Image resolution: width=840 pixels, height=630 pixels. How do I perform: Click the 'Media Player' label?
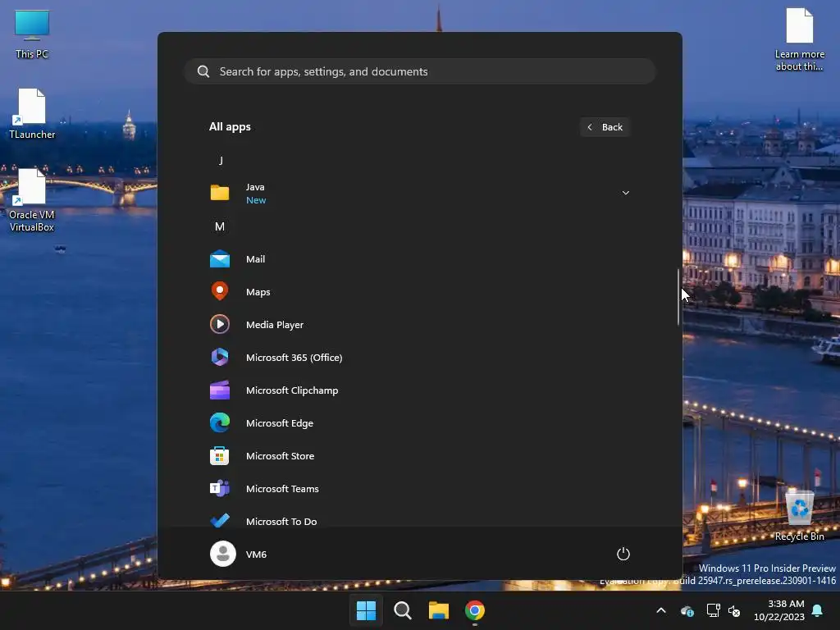point(275,325)
